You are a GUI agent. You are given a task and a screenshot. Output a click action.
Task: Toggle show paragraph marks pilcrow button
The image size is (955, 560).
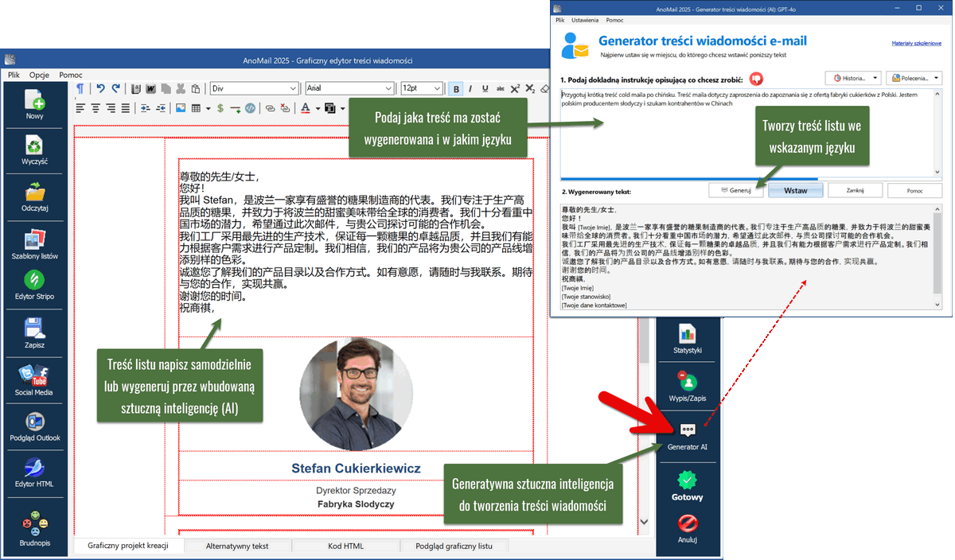point(80,88)
